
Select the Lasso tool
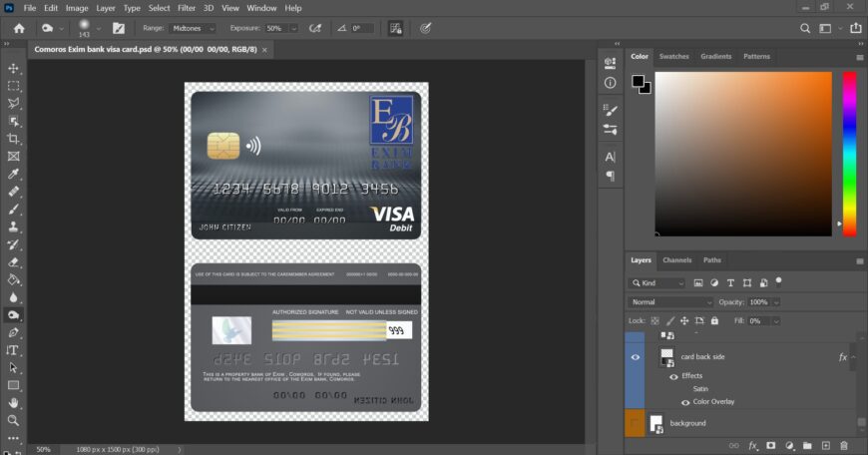pos(13,104)
